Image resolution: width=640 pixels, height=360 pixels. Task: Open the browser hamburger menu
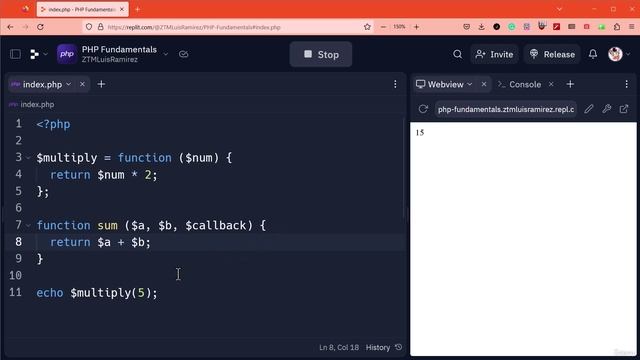[x=631, y=27]
